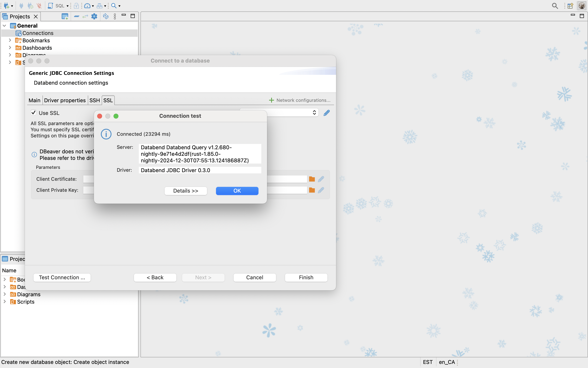Viewport: 588px width, 368px height.
Task: Expand the boxes tools dropdown arrow
Action: tap(105, 6)
